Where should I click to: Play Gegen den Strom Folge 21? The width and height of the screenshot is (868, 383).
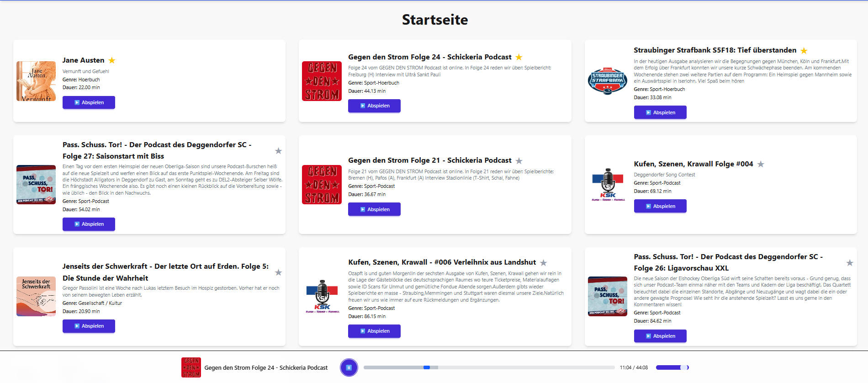tap(374, 209)
